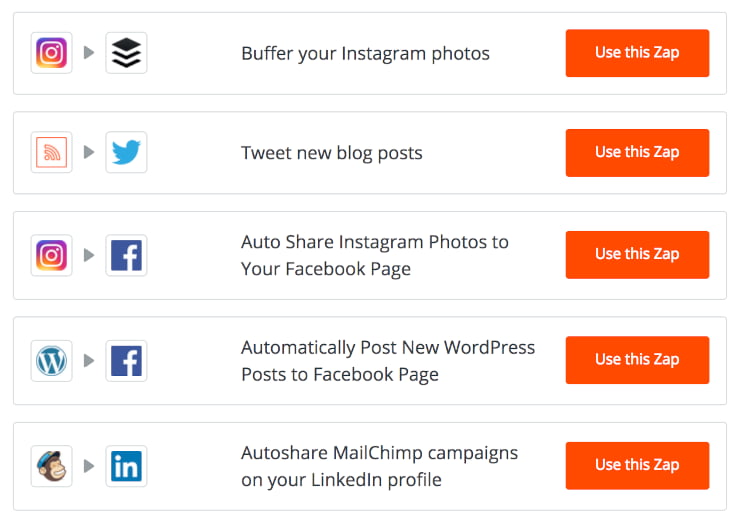The height and width of the screenshot is (519, 740).
Task: Click Facebook icon next to WordPress icon
Action: (126, 361)
